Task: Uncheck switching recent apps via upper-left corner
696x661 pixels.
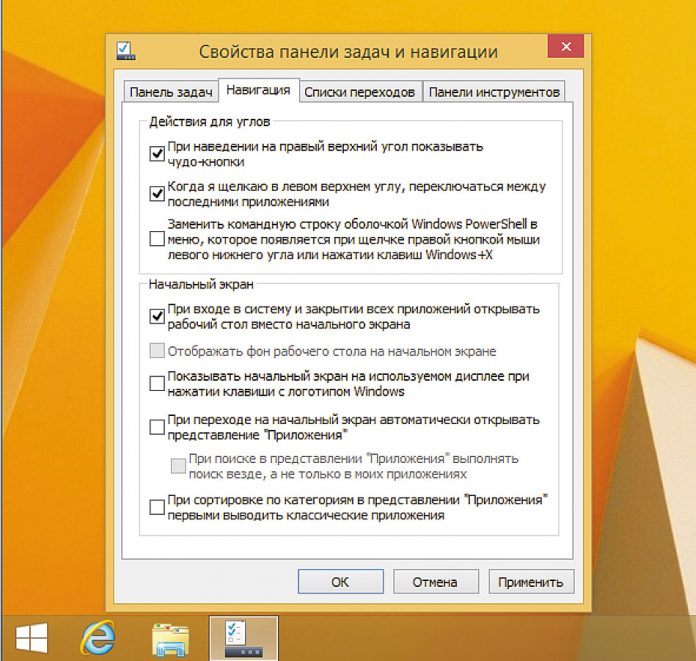Action: [156, 194]
